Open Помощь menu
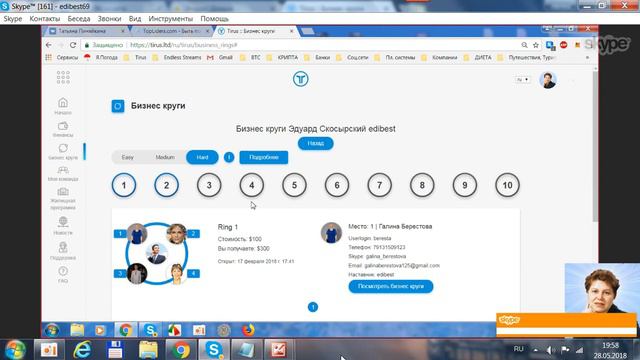Screen dimensions: 640x360 click(x=214, y=19)
